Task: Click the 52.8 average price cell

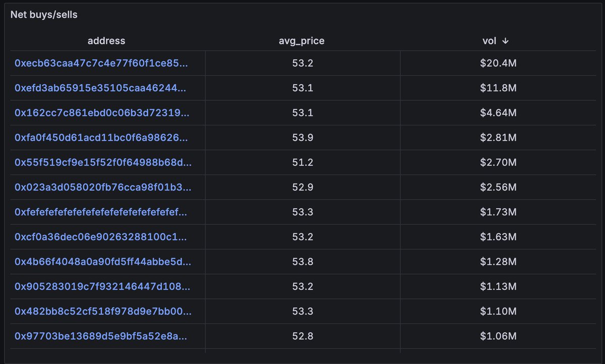Action: coord(302,336)
